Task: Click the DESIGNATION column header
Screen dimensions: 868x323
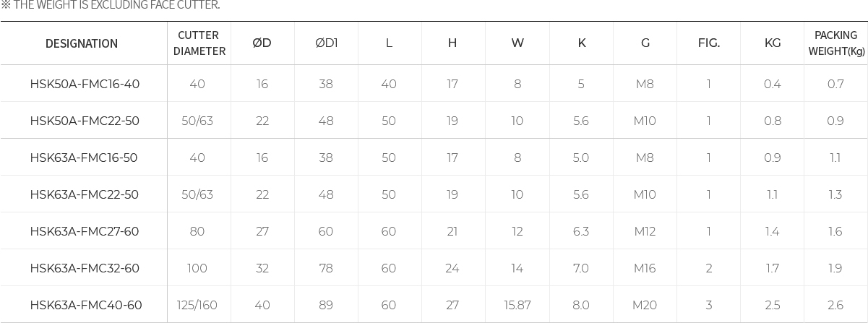Action: tap(82, 43)
